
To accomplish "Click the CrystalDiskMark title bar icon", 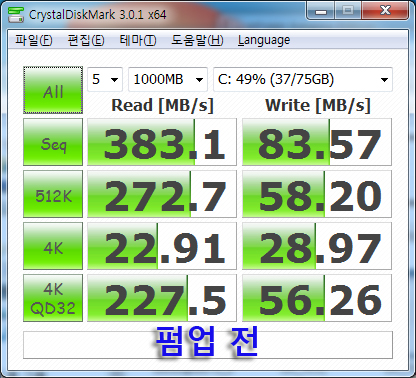I will click(x=16, y=14).
